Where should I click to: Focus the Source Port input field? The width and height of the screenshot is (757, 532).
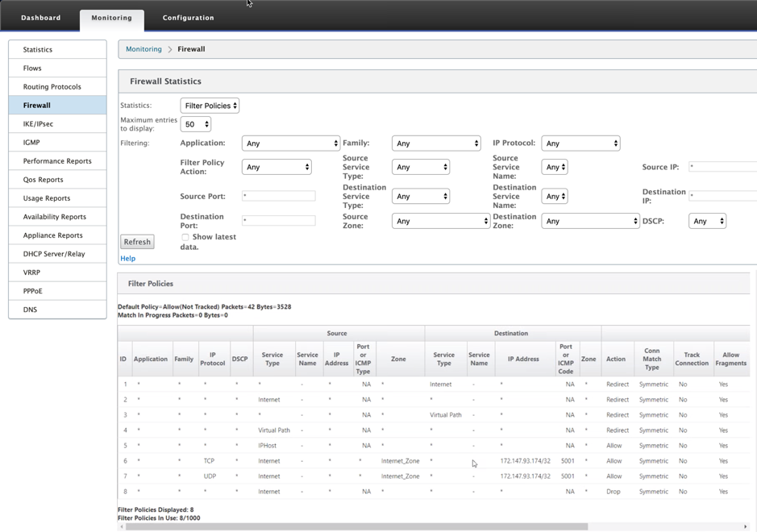pos(279,196)
